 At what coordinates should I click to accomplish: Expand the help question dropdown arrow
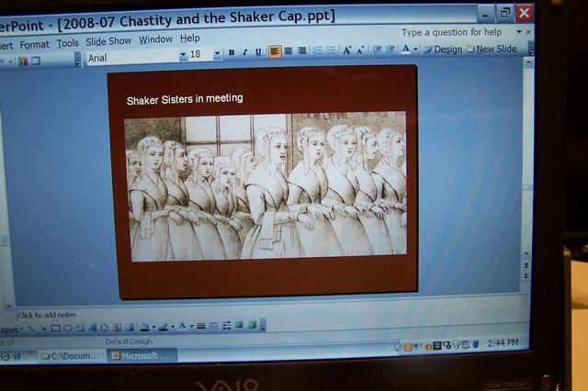pyautogui.click(x=519, y=32)
